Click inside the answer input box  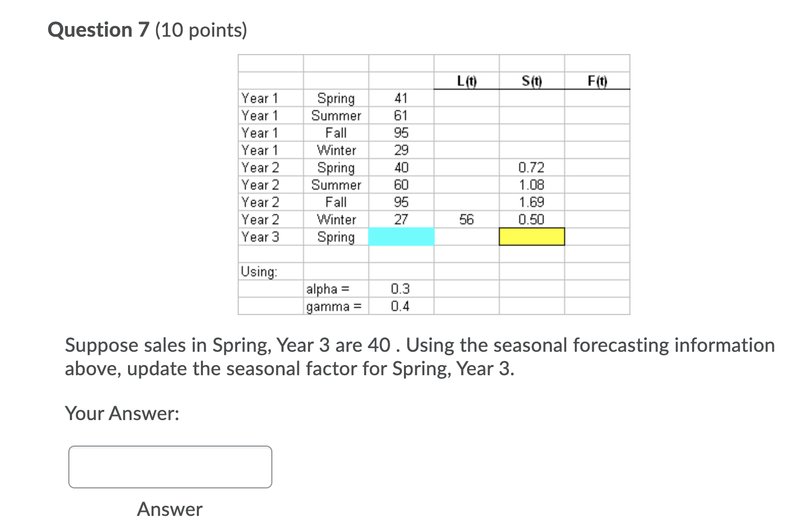(x=170, y=466)
